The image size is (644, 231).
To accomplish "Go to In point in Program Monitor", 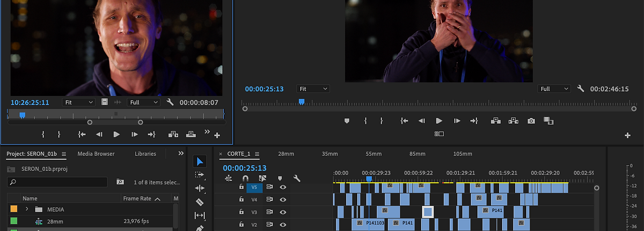I will point(405,121).
